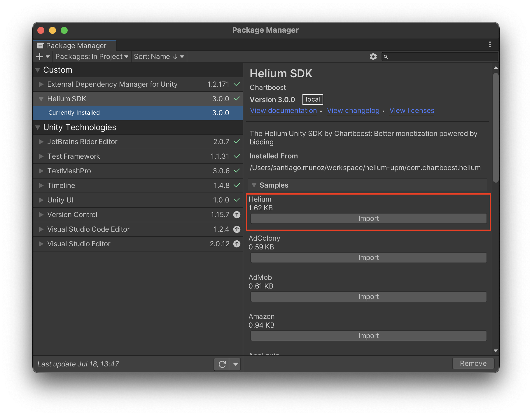Open the refresh options dropdown arrow
Image resolution: width=532 pixels, height=416 pixels.
click(x=235, y=364)
